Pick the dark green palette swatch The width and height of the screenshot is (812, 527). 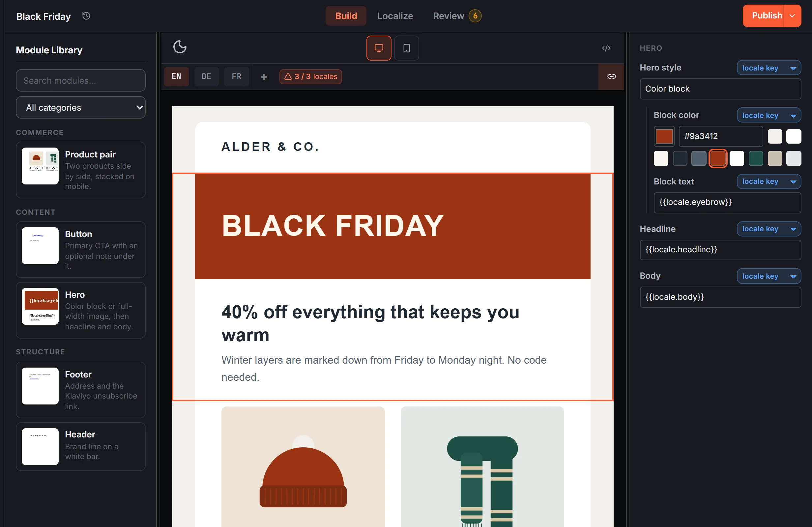click(x=755, y=159)
